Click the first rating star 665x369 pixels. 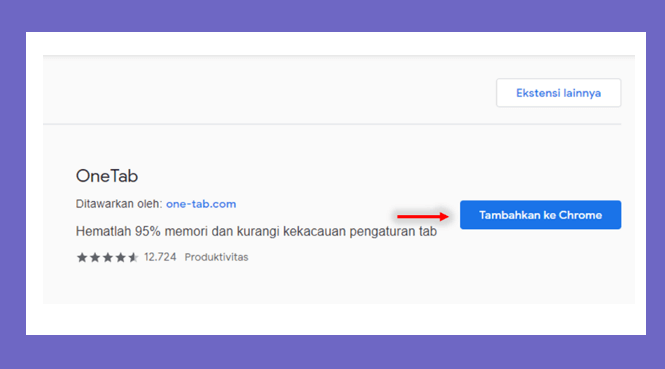pos(82,257)
